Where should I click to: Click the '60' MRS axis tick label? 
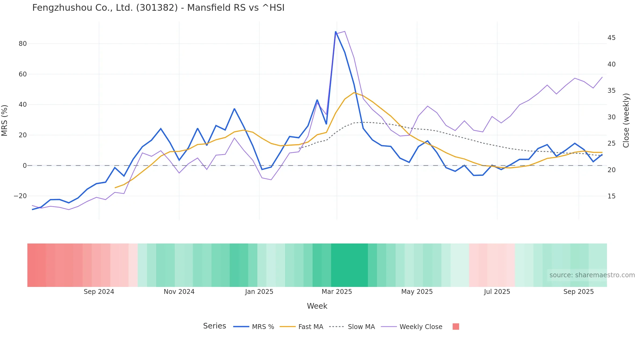click(x=23, y=74)
